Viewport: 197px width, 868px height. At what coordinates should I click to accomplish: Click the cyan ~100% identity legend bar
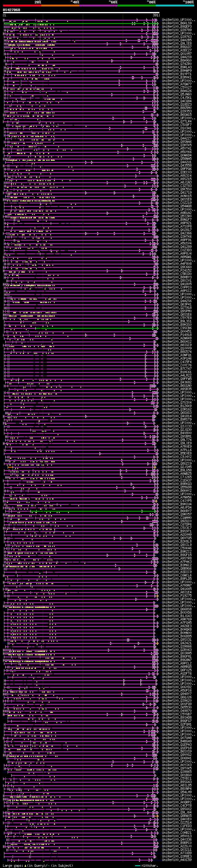click(175, 6)
